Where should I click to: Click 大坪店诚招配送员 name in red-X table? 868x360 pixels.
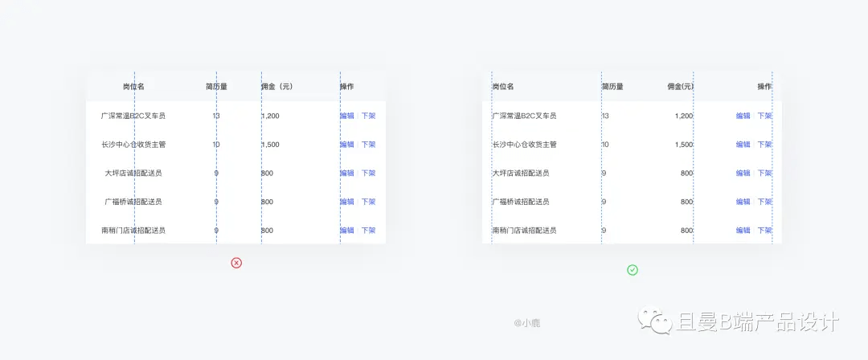[133, 173]
